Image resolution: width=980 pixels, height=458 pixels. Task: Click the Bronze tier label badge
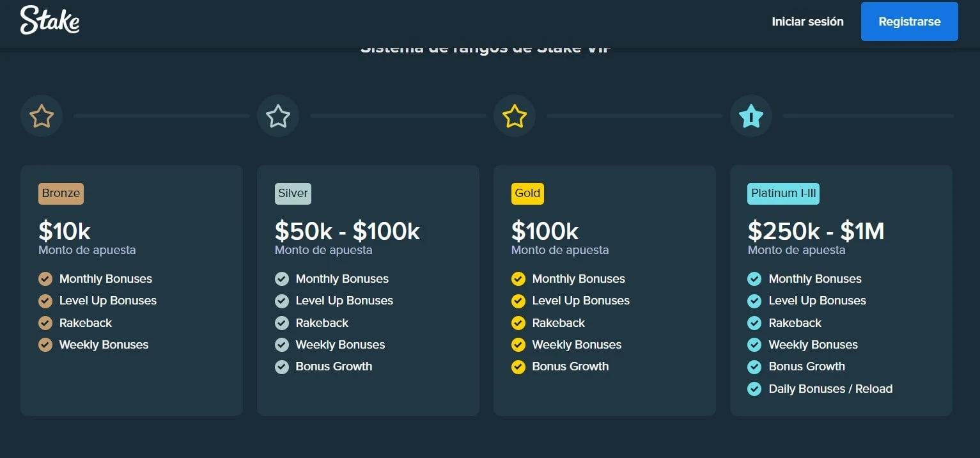(x=61, y=193)
